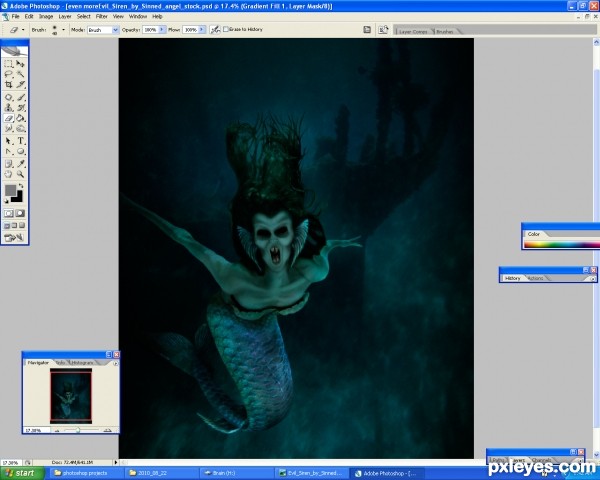Open the Help menu
The image size is (600, 480).
[157, 16]
